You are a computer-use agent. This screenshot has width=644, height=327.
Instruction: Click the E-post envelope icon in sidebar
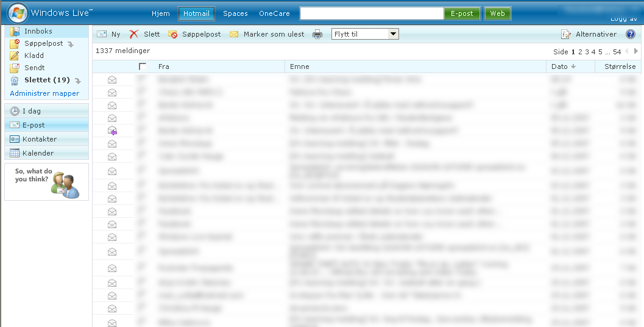pyautogui.click(x=15, y=124)
